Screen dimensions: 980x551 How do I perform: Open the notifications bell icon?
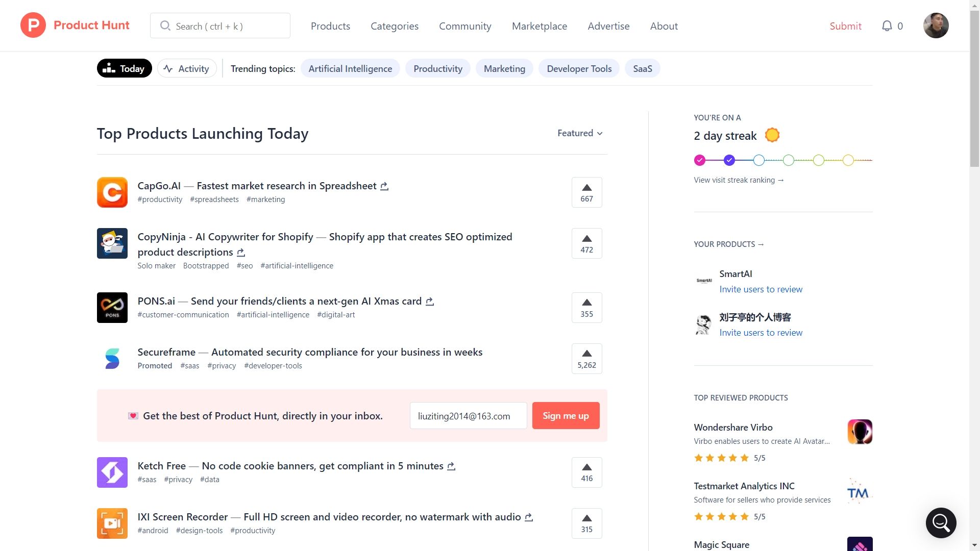point(887,26)
